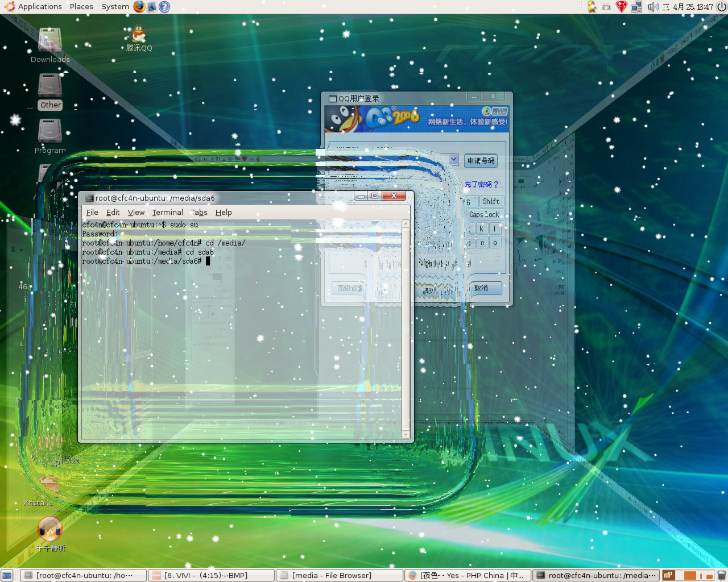Click the 'cd sda6' command line text
Screen dimensions: 728x582
200,252
